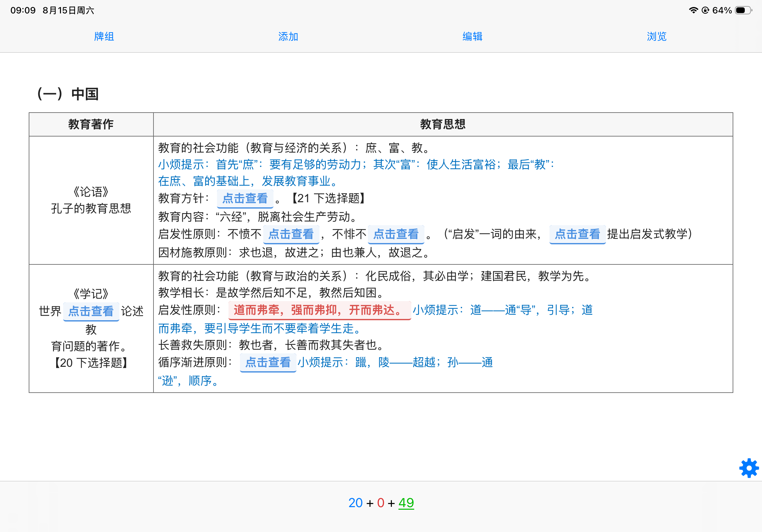Reveal cloze after 教育方针
This screenshot has width=762, height=532.
coord(245,198)
